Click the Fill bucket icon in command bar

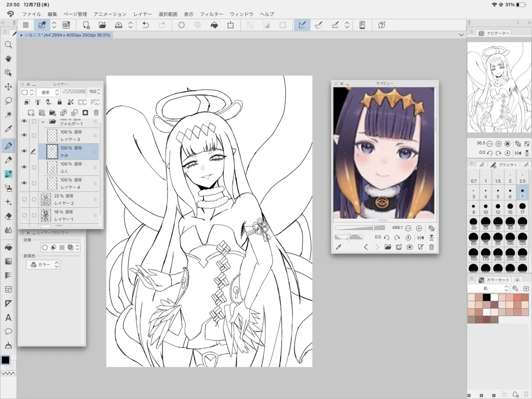tap(214, 25)
